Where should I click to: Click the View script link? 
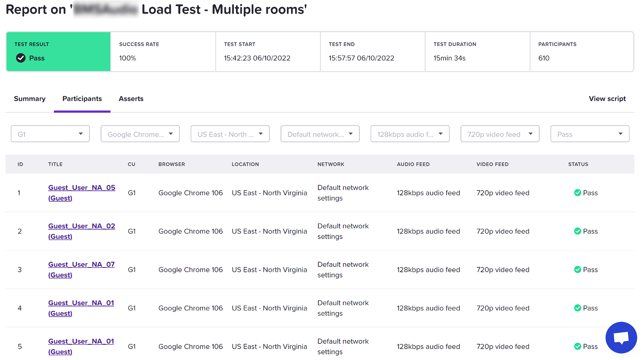[607, 99]
